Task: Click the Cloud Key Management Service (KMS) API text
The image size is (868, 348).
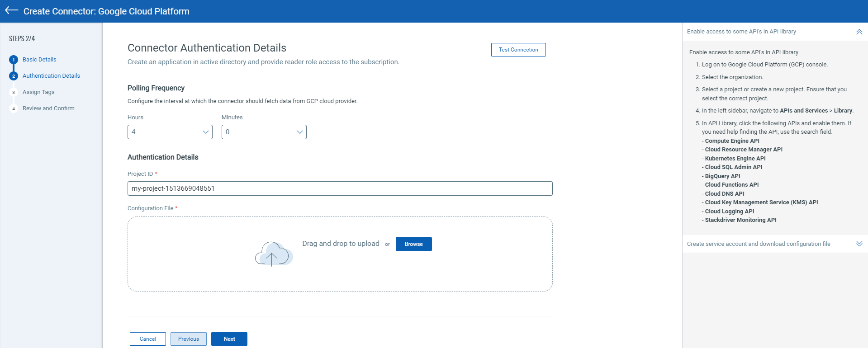Action: [x=761, y=202]
